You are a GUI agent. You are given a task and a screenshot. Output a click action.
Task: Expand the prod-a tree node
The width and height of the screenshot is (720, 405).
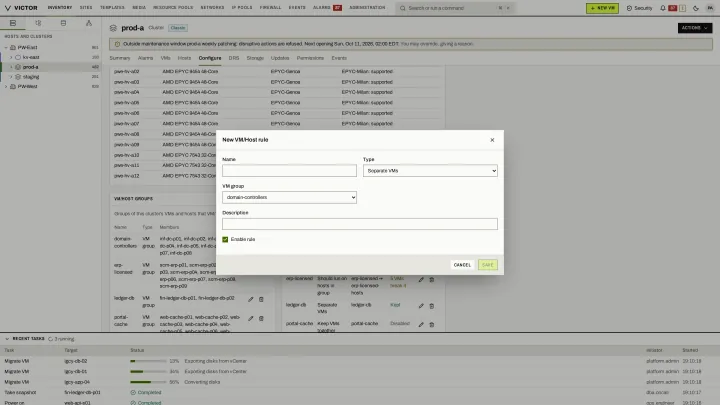[11, 67]
